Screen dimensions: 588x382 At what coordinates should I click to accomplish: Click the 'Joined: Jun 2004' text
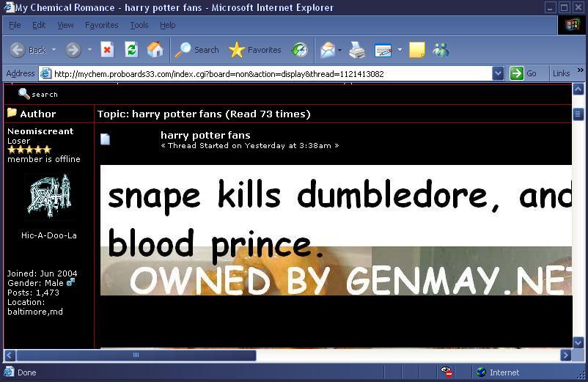coord(43,273)
